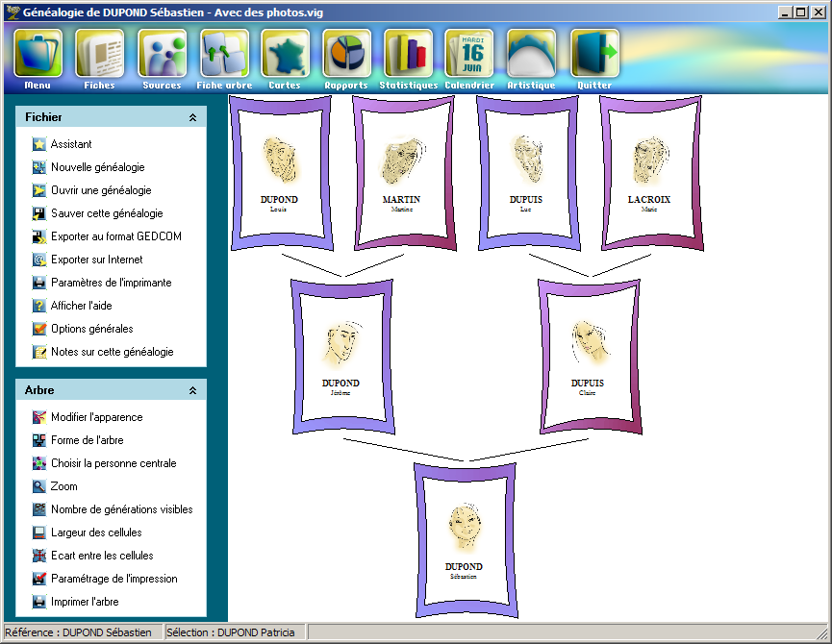Click Ecart entre les cellules link
The image size is (832, 644).
click(x=102, y=556)
